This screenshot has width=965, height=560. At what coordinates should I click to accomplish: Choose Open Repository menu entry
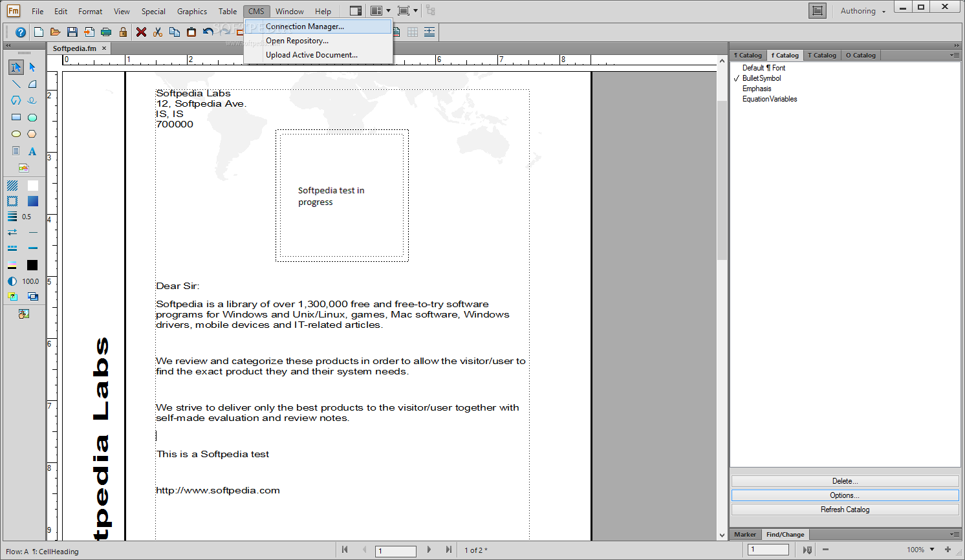[x=318, y=41]
